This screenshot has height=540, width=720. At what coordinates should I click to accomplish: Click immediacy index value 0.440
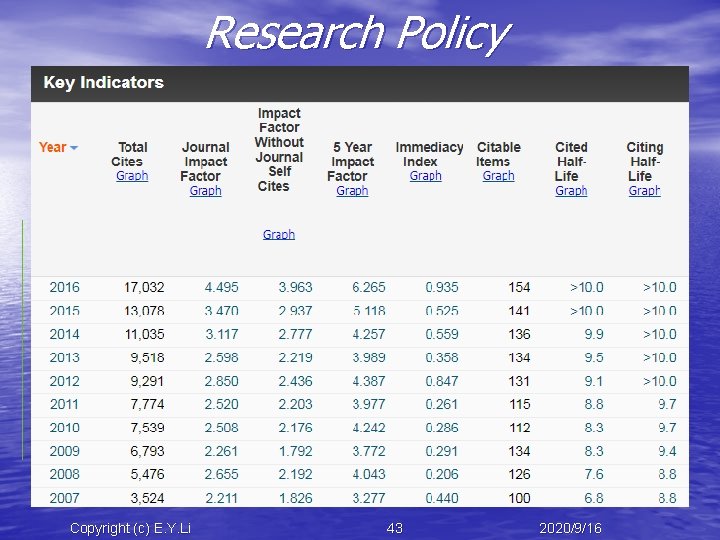442,498
